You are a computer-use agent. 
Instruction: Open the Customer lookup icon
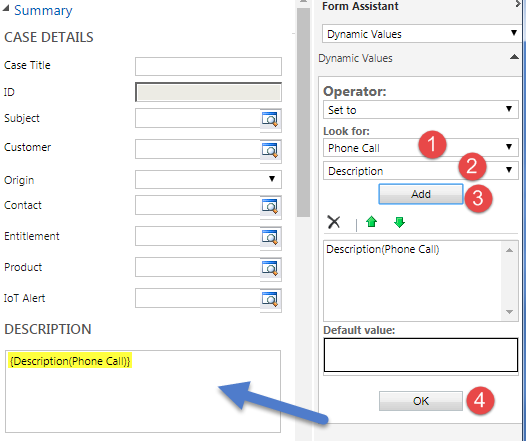pyautogui.click(x=270, y=150)
